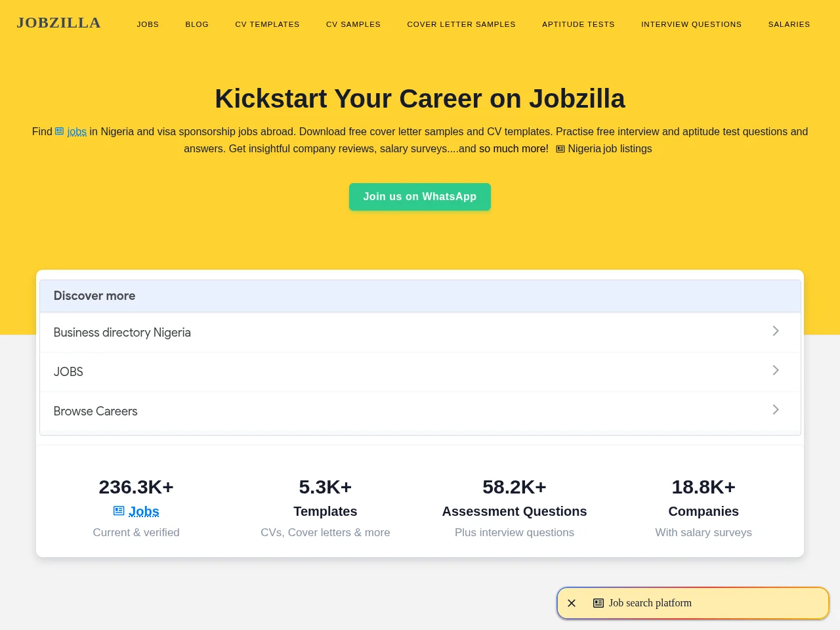Click the chevron on the JOBS row
This screenshot has width=840, height=630.
(776, 370)
